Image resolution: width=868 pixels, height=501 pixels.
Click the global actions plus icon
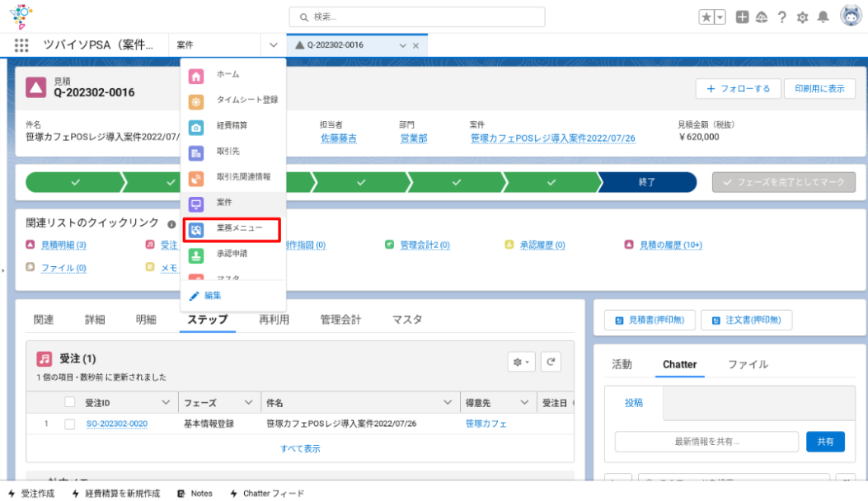[742, 17]
